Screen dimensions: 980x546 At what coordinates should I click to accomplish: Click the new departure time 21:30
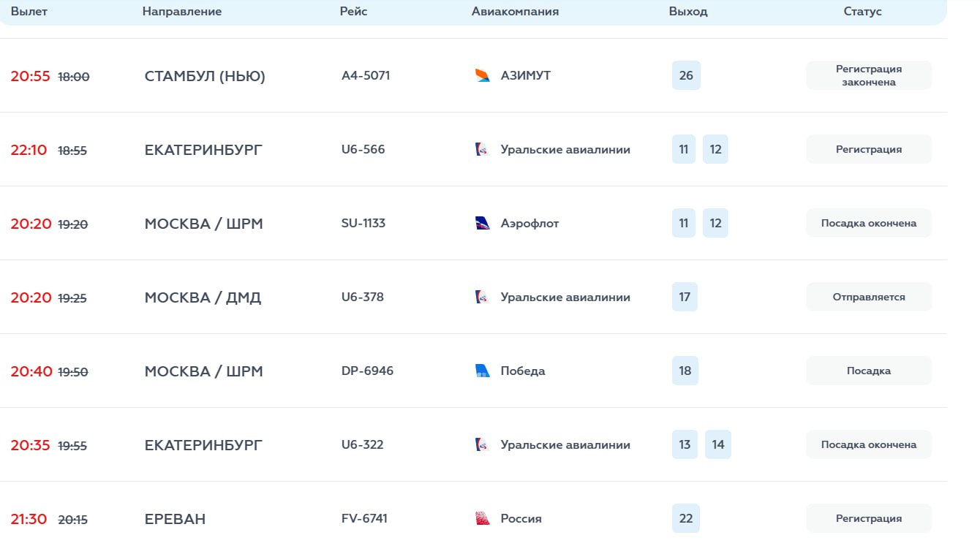pos(29,519)
